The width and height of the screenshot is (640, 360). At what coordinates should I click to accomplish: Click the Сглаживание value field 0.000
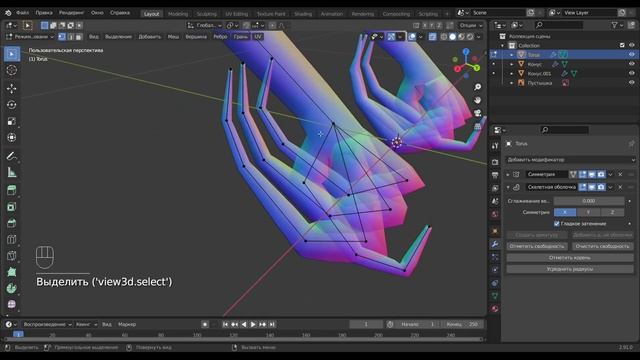coord(589,201)
